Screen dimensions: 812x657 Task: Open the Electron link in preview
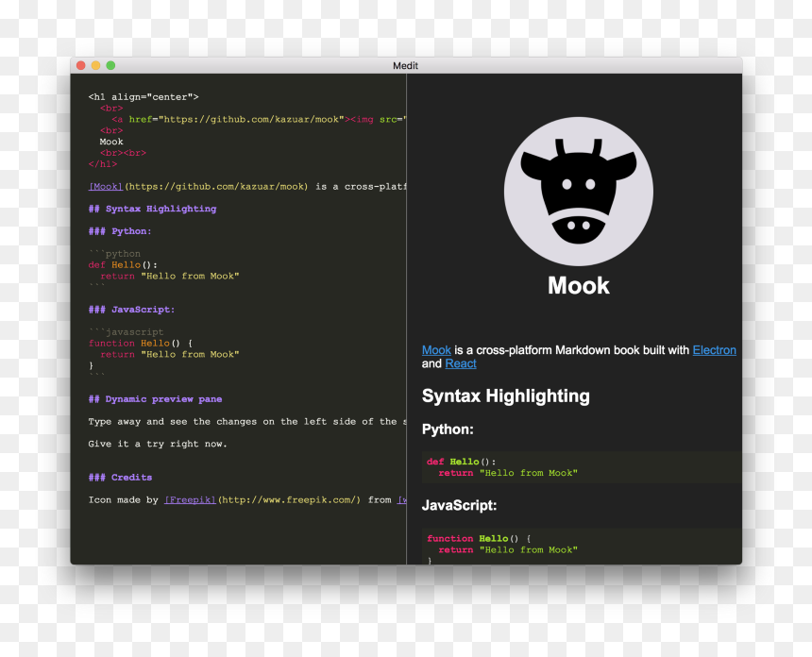714,350
